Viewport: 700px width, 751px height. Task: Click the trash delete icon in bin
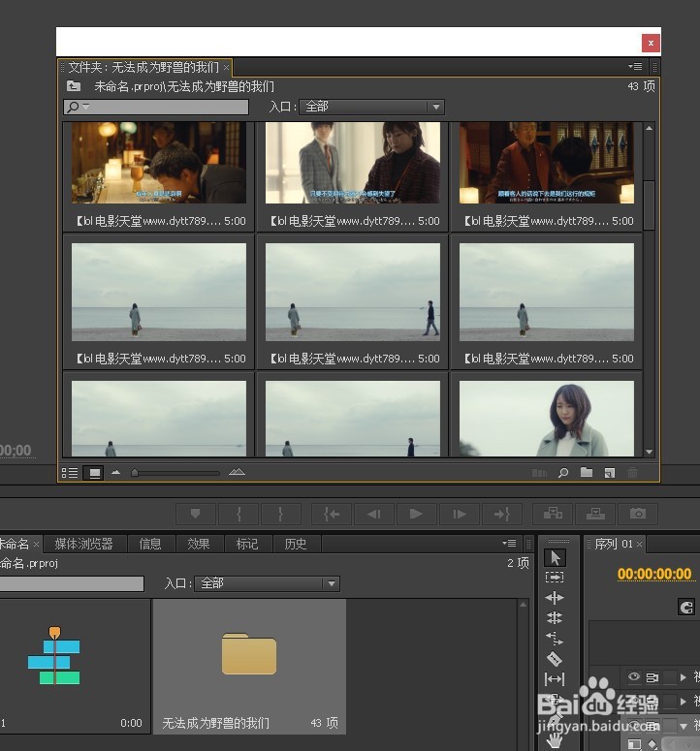coord(632,473)
